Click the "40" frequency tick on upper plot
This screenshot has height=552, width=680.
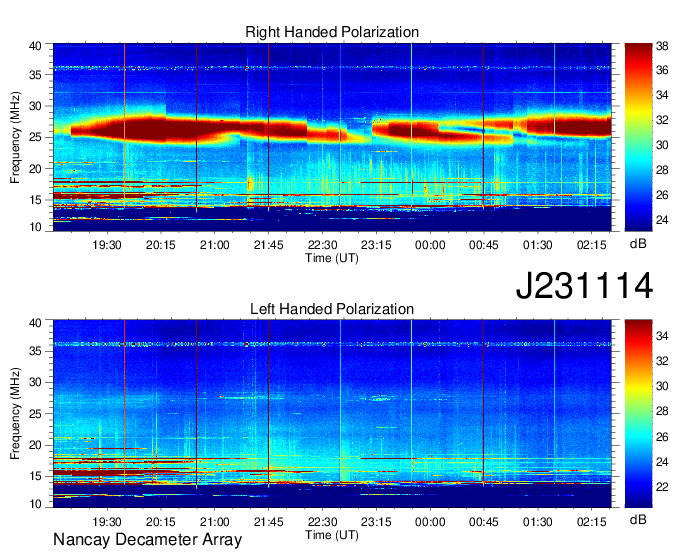(x=35, y=46)
